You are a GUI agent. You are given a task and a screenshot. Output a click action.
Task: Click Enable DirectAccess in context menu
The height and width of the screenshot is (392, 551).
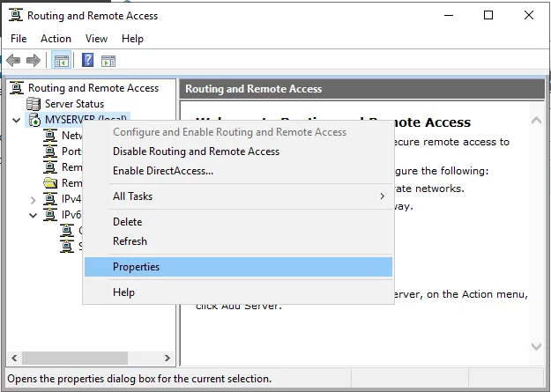coord(163,171)
